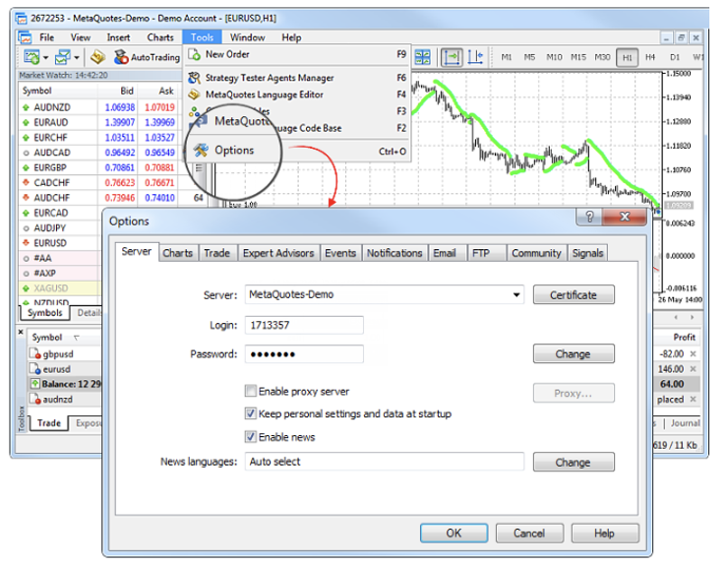The image size is (728, 567).
Task: Select the M10 timeframe
Action: pos(554,57)
